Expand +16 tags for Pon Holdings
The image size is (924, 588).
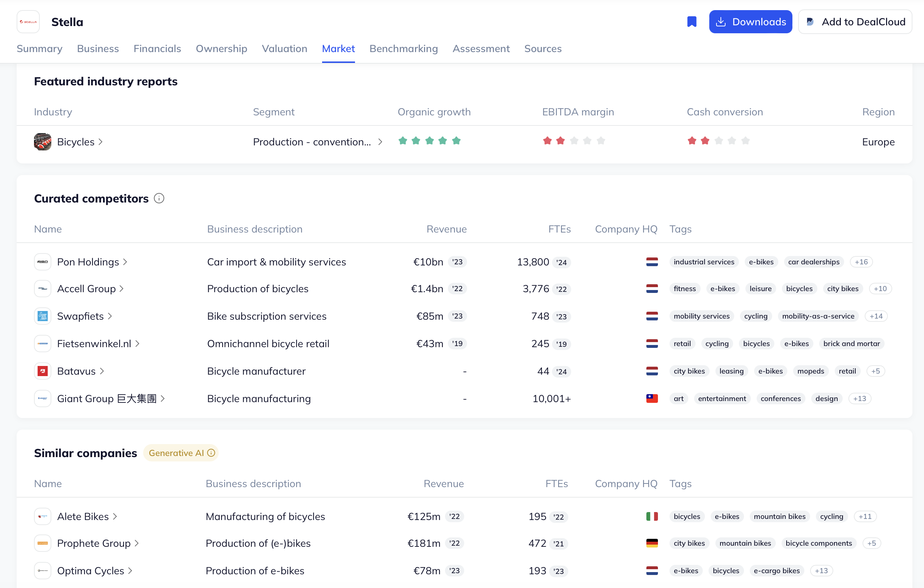click(861, 262)
